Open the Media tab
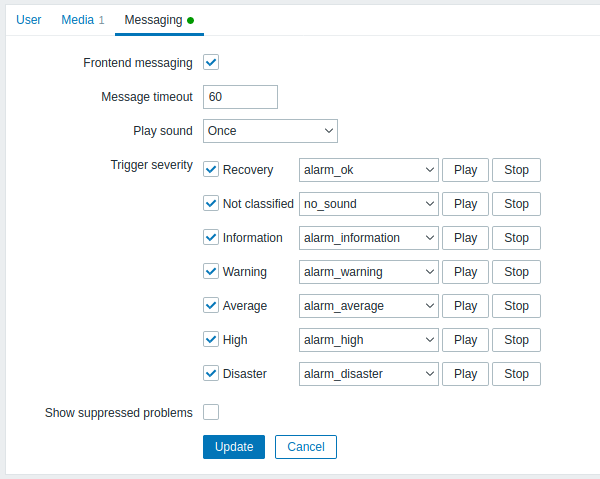The width and height of the screenshot is (600, 479). [83, 20]
